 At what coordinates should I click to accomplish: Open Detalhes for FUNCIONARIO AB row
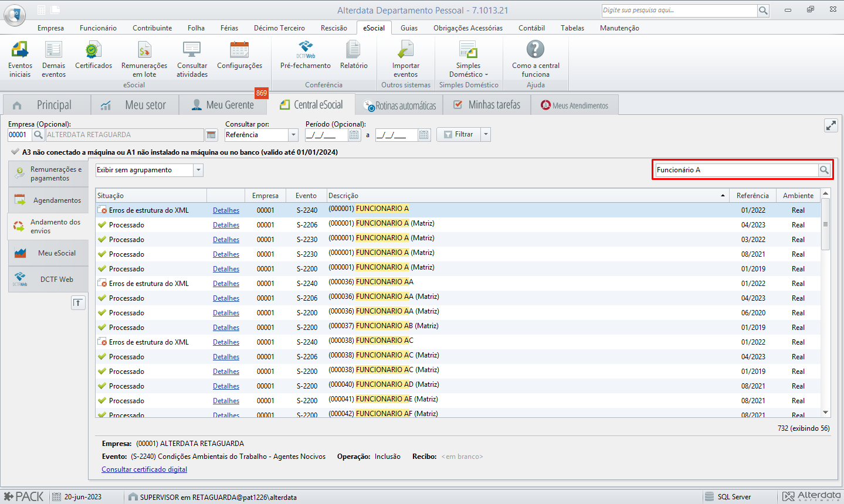226,328
